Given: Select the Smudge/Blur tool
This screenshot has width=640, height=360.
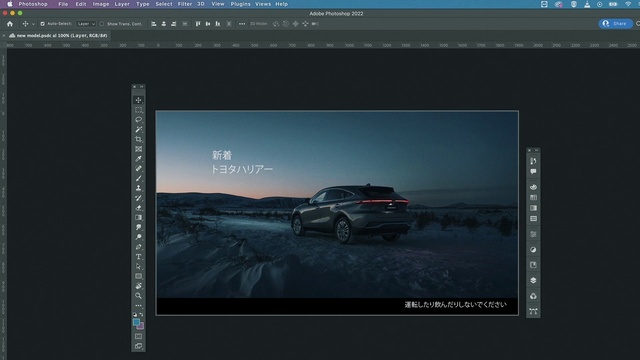Looking at the screenshot, I should click(x=138, y=227).
